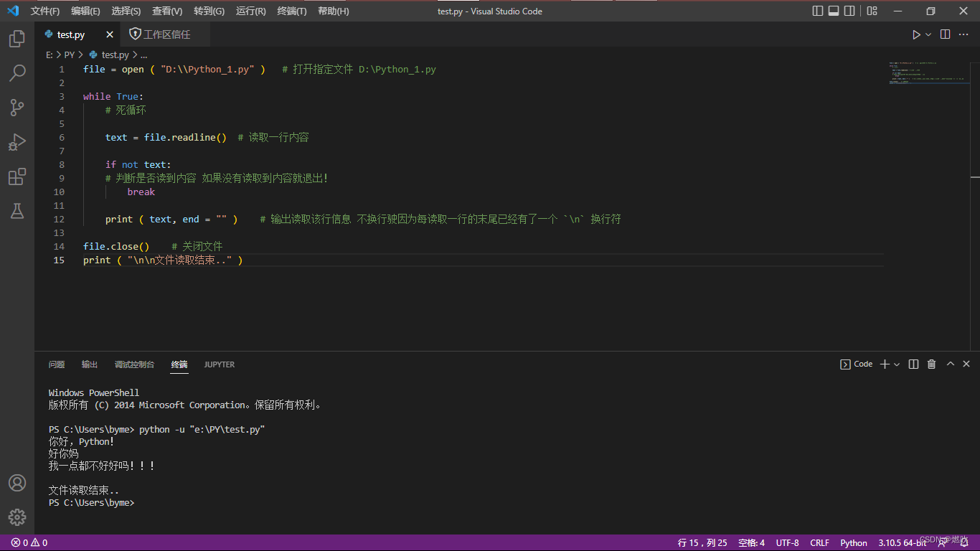980x551 pixels.
Task: Open Source Control view
Action: point(17,108)
